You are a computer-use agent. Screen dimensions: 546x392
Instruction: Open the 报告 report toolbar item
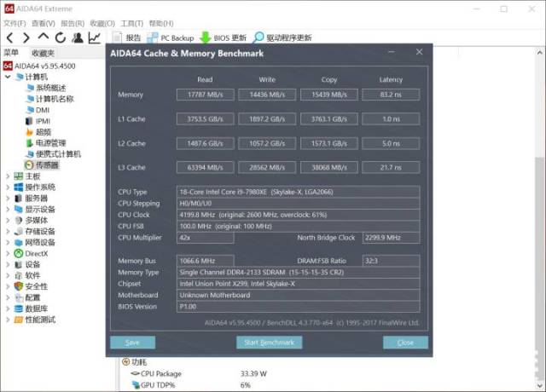127,37
